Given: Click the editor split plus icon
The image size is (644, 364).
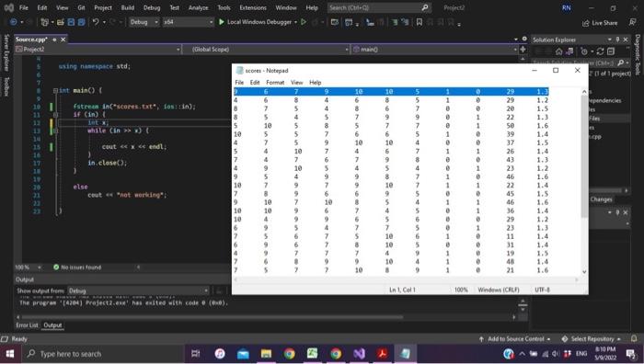Looking at the screenshot, I should point(523,50).
